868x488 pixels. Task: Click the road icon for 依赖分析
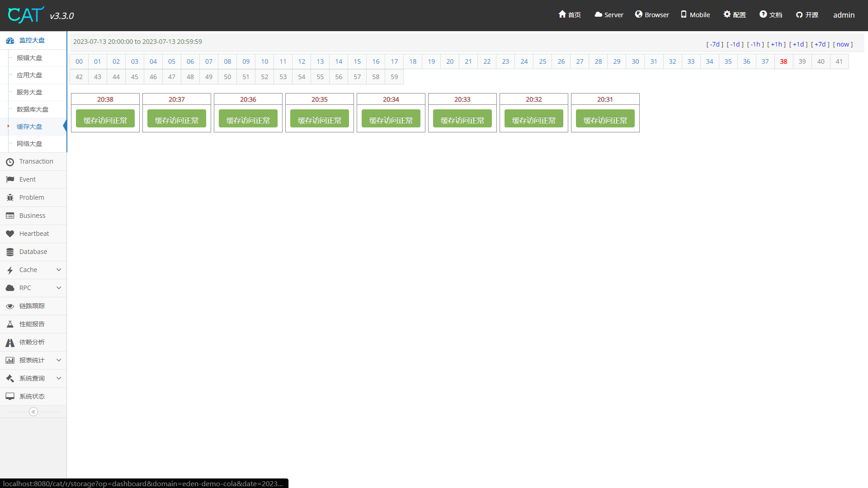tap(10, 343)
